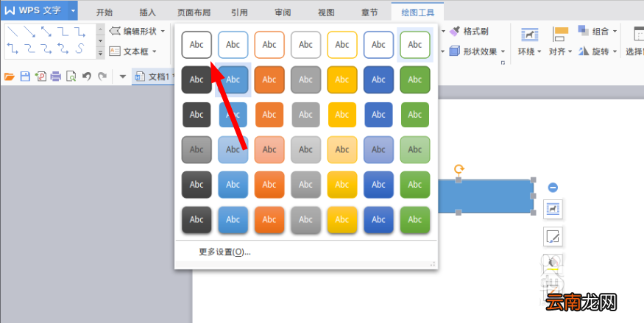Click the undo arrow icon
Image resolution: width=644 pixels, height=323 pixels.
[86, 77]
